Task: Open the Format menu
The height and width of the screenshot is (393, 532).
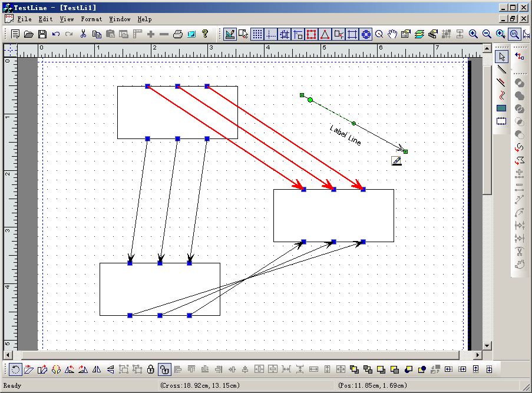Action: pyautogui.click(x=91, y=19)
